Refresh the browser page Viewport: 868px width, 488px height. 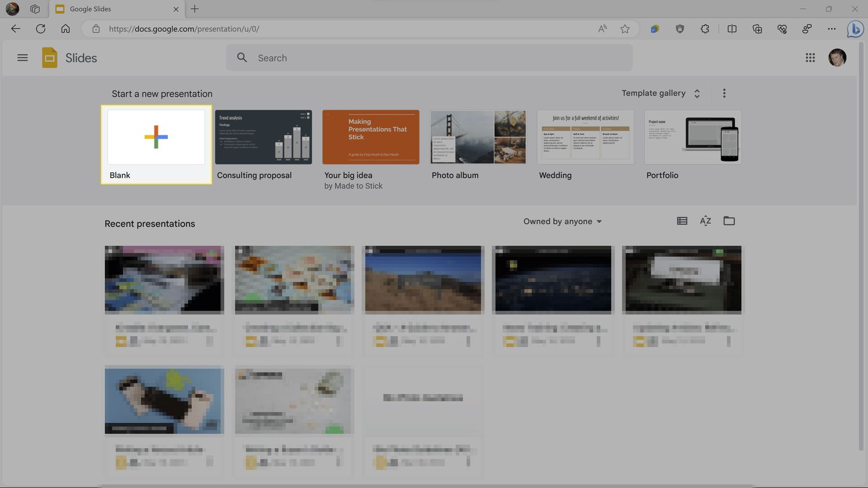tap(41, 29)
